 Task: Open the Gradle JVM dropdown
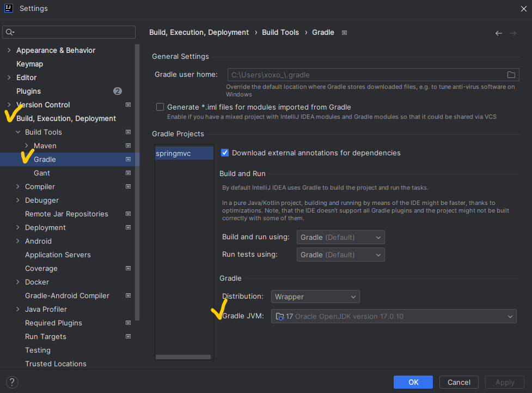click(394, 316)
